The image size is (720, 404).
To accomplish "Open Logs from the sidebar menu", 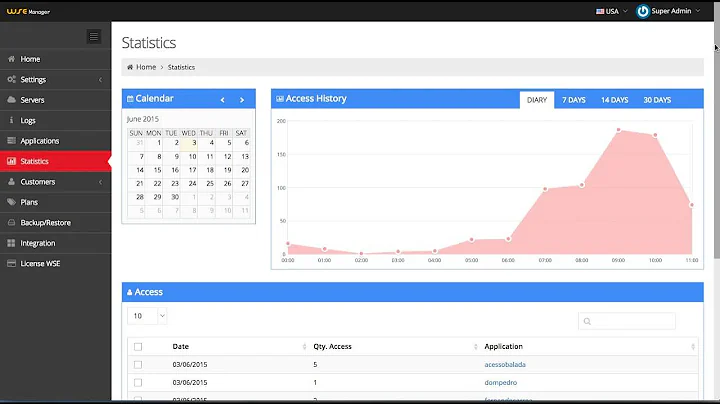I will [x=55, y=120].
